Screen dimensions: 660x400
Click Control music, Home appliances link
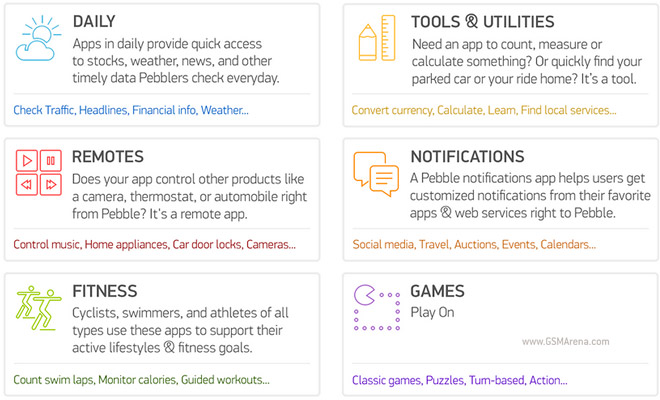coord(154,245)
